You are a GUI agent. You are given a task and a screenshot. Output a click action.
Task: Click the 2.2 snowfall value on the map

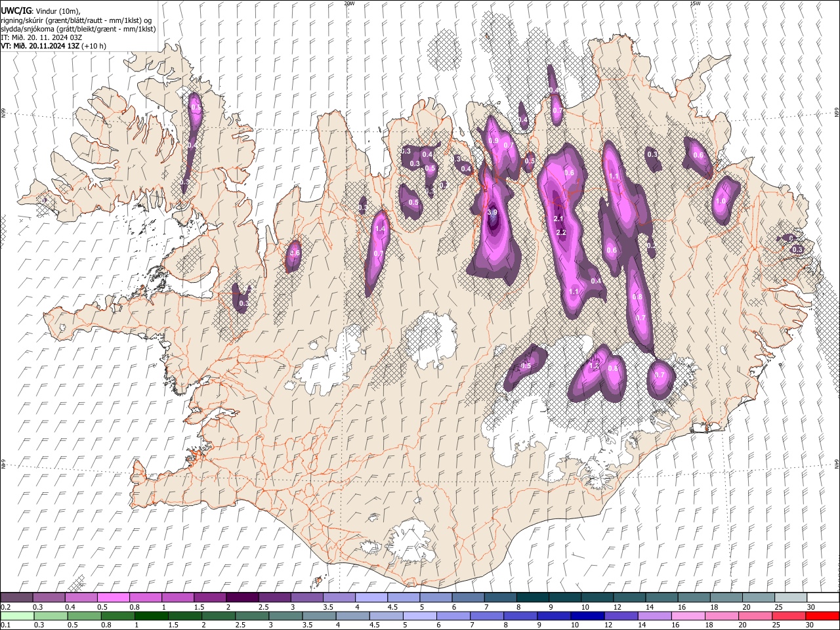(561, 233)
